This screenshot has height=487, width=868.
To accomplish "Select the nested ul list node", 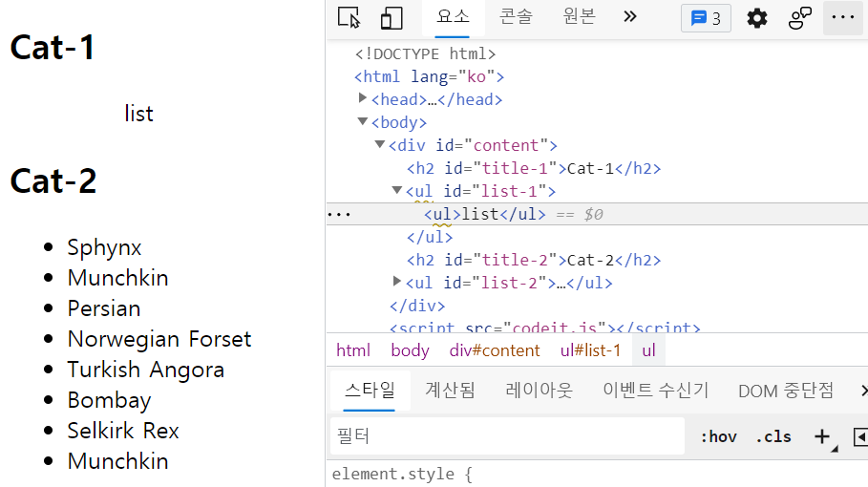I will coord(484,214).
